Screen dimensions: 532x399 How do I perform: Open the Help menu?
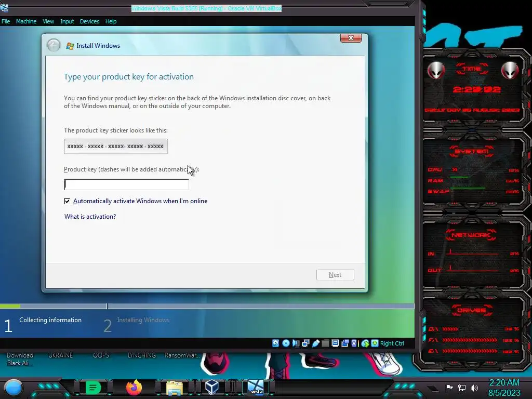click(111, 21)
